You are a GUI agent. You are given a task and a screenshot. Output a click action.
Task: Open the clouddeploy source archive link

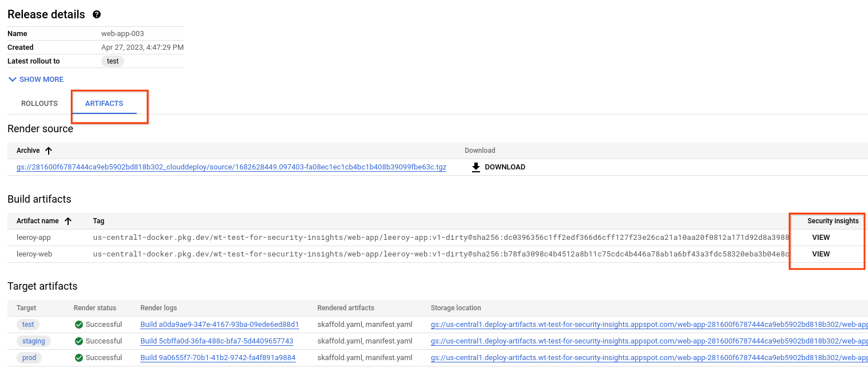pyautogui.click(x=231, y=168)
